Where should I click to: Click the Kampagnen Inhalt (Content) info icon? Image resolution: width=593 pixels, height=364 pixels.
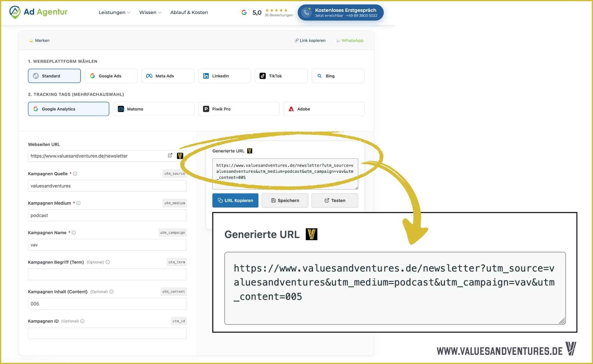click(111, 292)
